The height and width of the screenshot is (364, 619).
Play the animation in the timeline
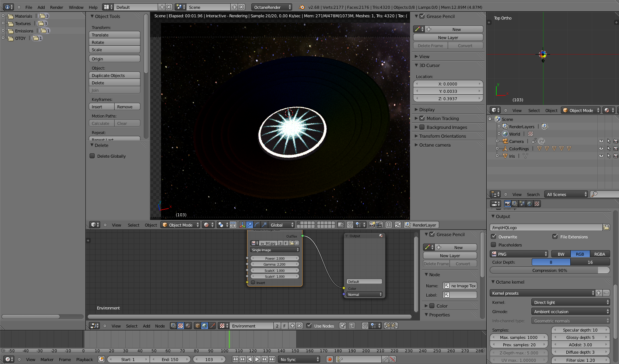(257, 359)
